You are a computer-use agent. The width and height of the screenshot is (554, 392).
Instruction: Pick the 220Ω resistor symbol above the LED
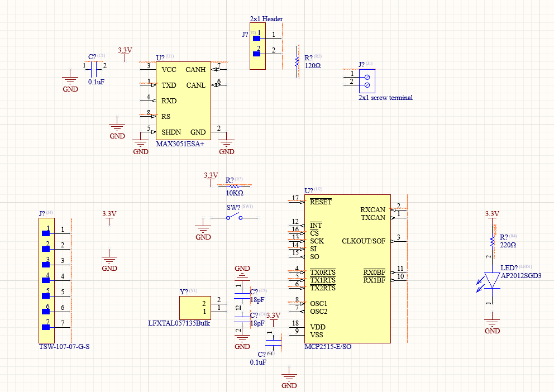492,241
